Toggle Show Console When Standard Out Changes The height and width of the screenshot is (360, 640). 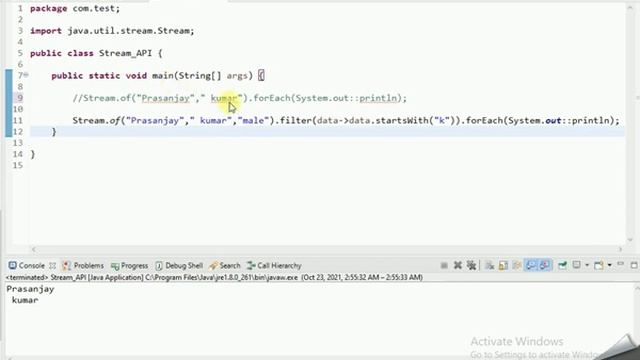(531, 266)
